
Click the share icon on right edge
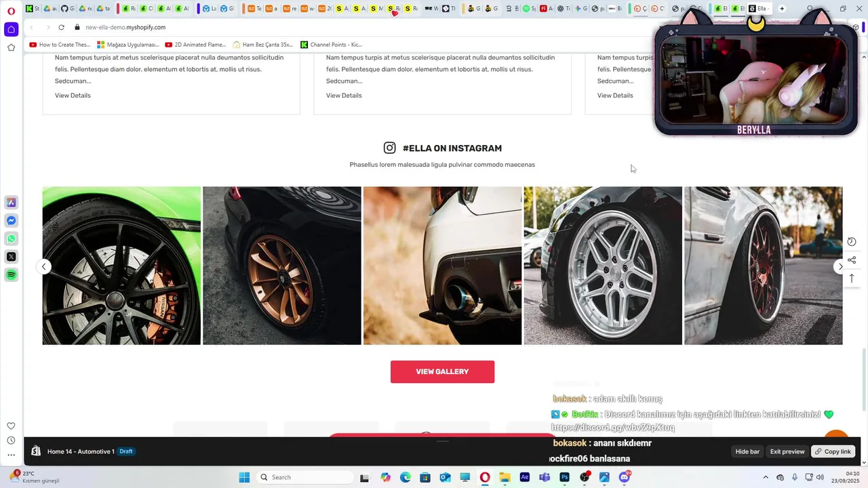coord(852,260)
